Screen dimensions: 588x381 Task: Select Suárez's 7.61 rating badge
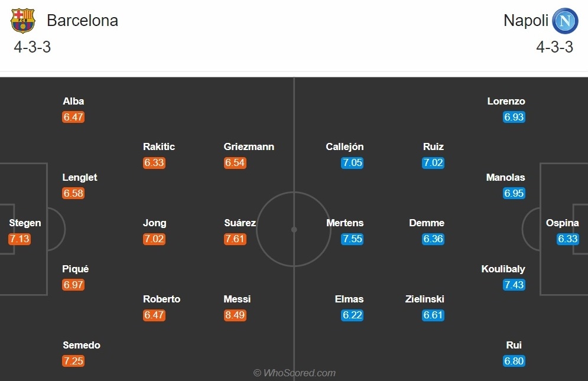coord(235,239)
